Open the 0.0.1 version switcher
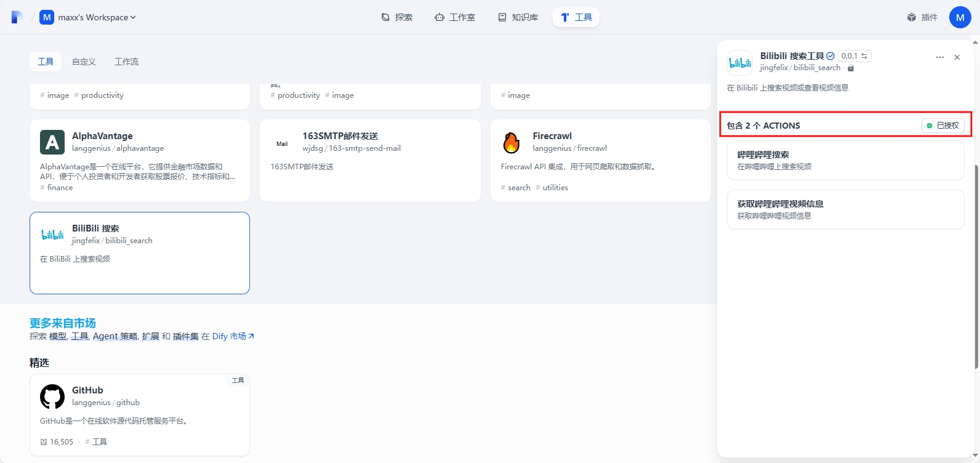980x463 pixels. tap(854, 56)
